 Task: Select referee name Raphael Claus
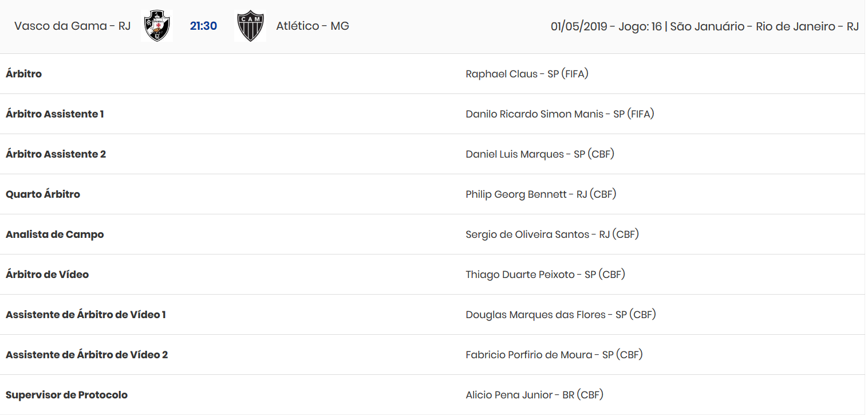[527, 74]
